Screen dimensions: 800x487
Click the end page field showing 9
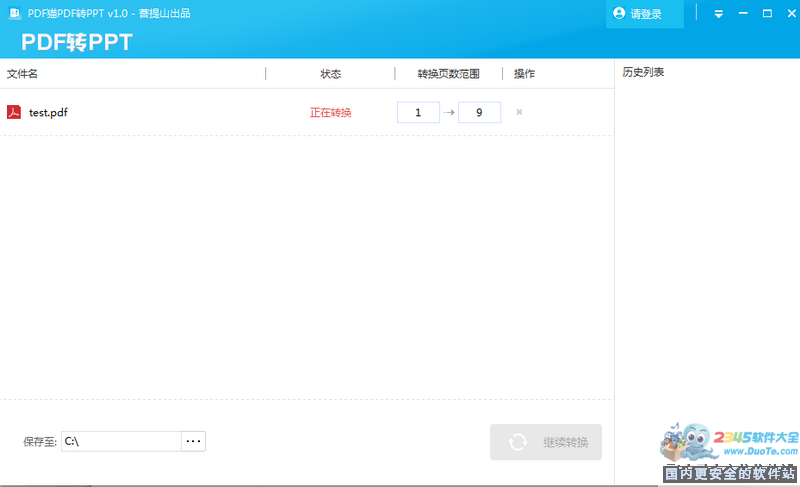(x=479, y=112)
